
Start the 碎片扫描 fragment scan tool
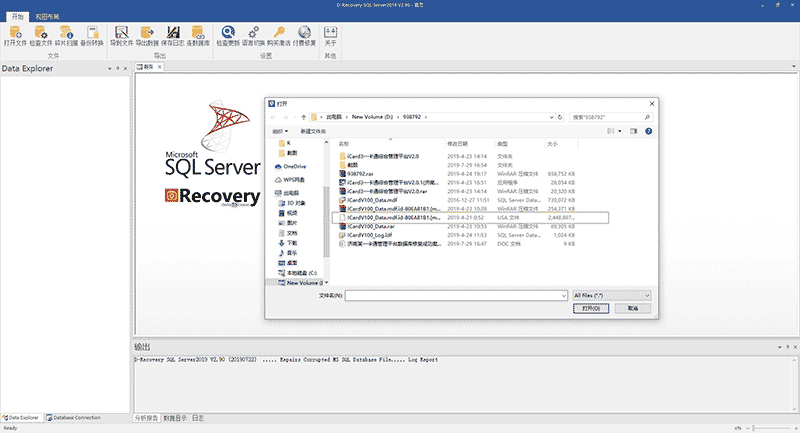[66, 36]
